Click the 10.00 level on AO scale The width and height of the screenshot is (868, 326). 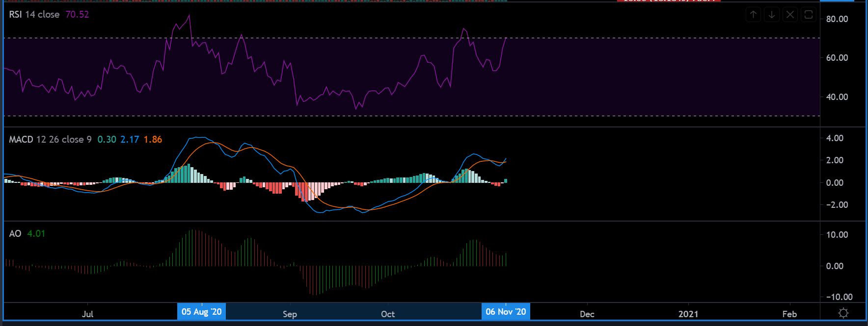point(837,235)
